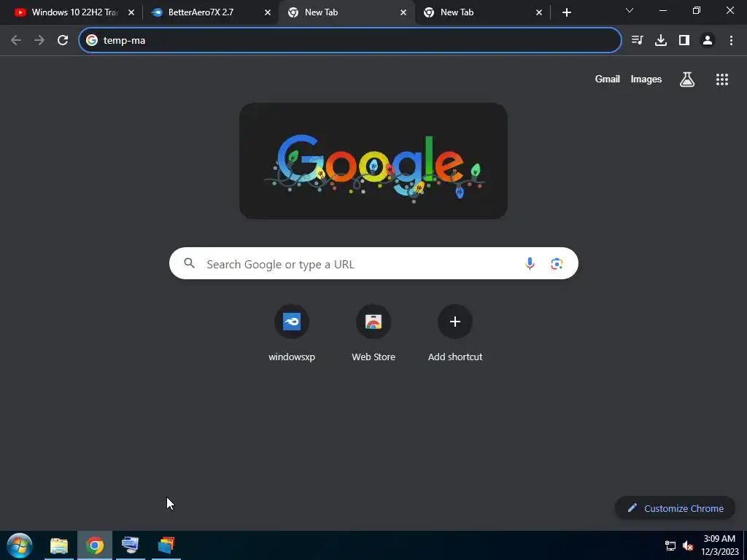
Task: Close the active New Tab tab
Action: coord(403,12)
